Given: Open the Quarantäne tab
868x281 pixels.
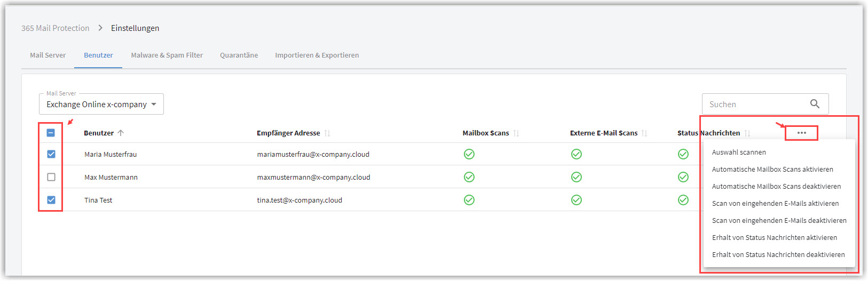Looking at the screenshot, I should coord(239,55).
